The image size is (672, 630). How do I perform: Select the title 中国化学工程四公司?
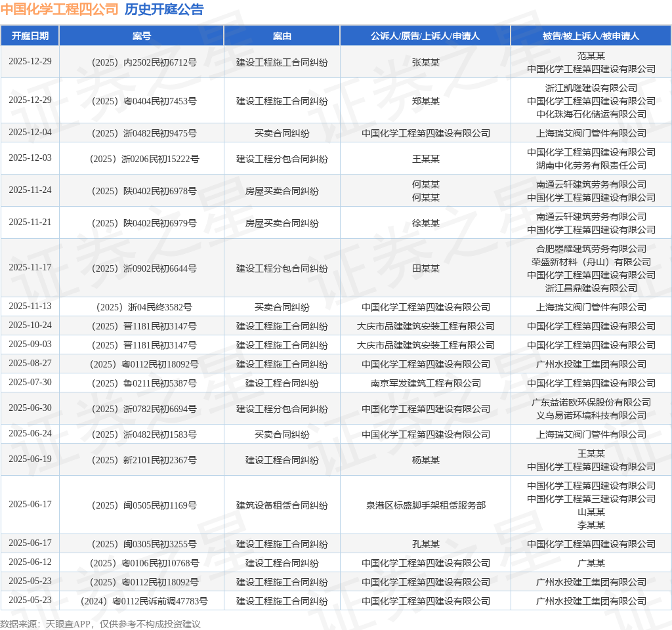[x=60, y=9]
